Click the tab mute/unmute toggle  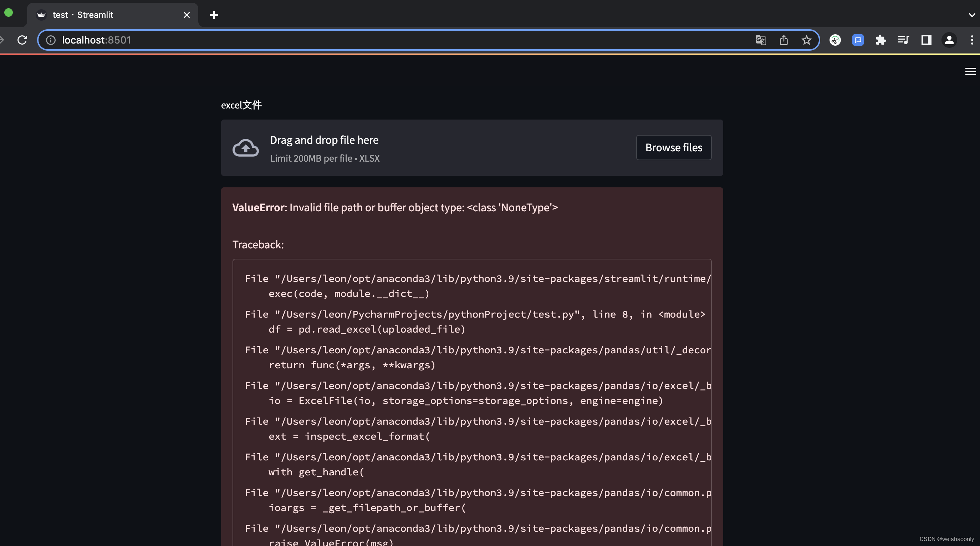[42, 14]
